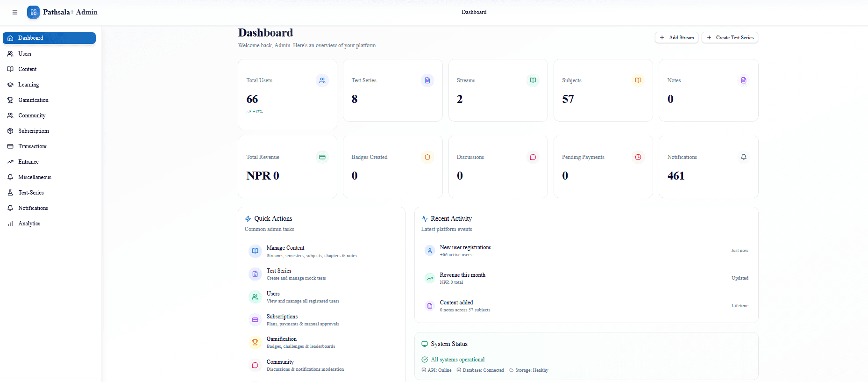The height and width of the screenshot is (382, 868).
Task: Click the Gamification trophy icon in Quick Actions
Action: click(255, 342)
